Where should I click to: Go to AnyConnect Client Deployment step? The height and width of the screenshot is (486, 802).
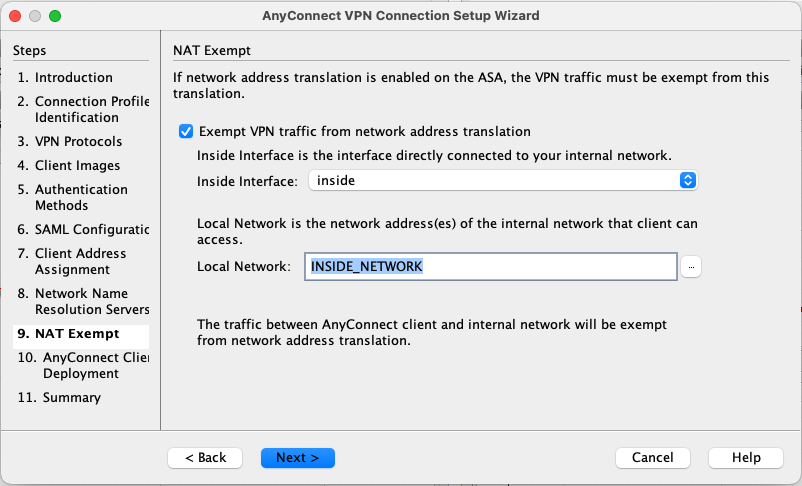pyautogui.click(x=84, y=365)
